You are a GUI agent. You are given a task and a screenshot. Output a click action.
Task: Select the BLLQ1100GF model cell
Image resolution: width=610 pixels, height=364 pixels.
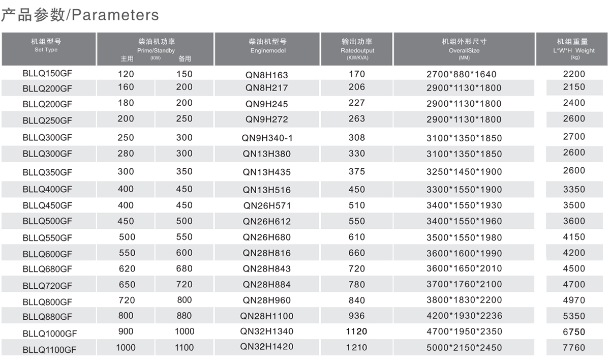(49, 349)
